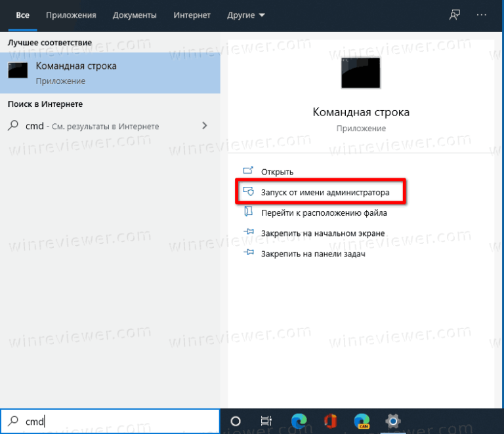Click the pin icon for панели задач
504x434 pixels.
[x=249, y=252]
